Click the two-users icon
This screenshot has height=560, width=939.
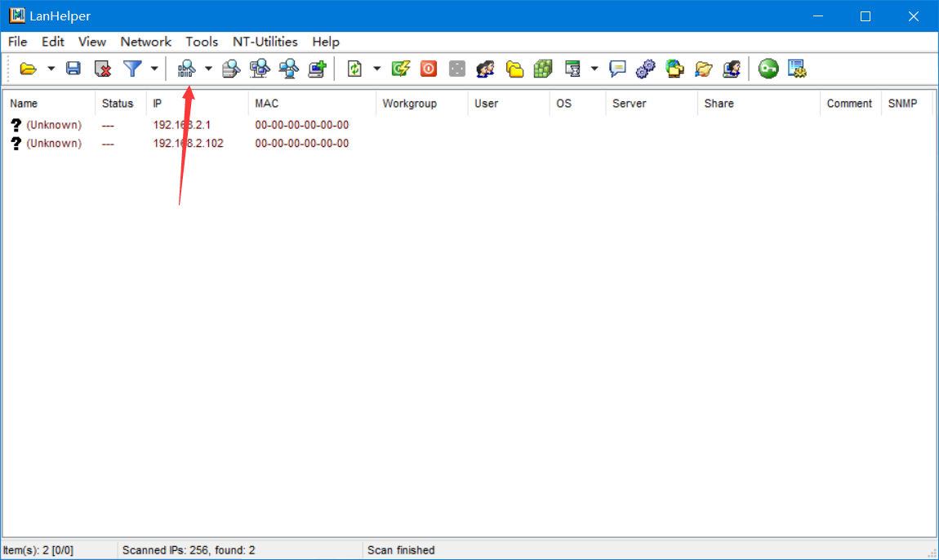486,69
